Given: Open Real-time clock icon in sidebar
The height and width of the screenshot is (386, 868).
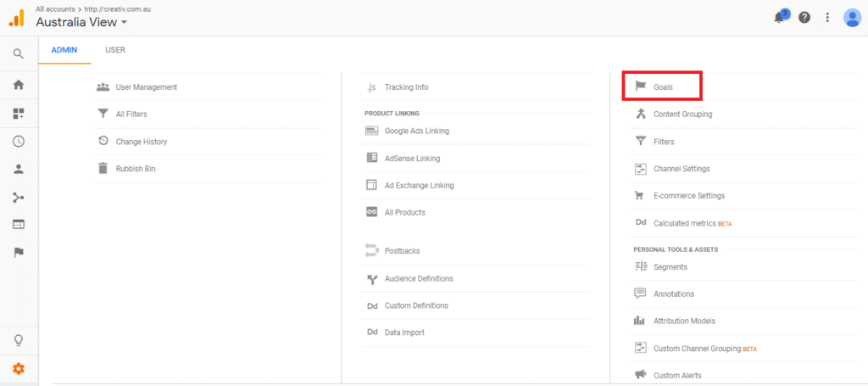Looking at the screenshot, I should point(19,141).
